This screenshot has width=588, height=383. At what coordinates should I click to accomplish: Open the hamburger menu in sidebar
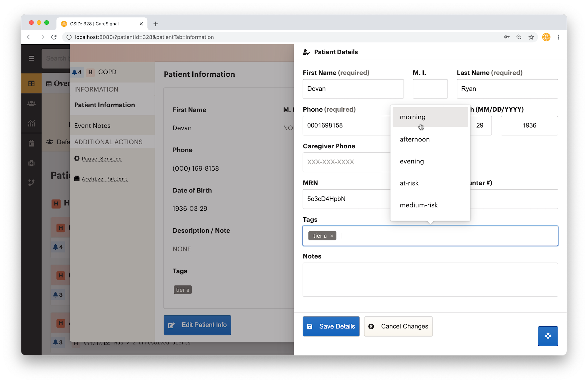tap(31, 58)
